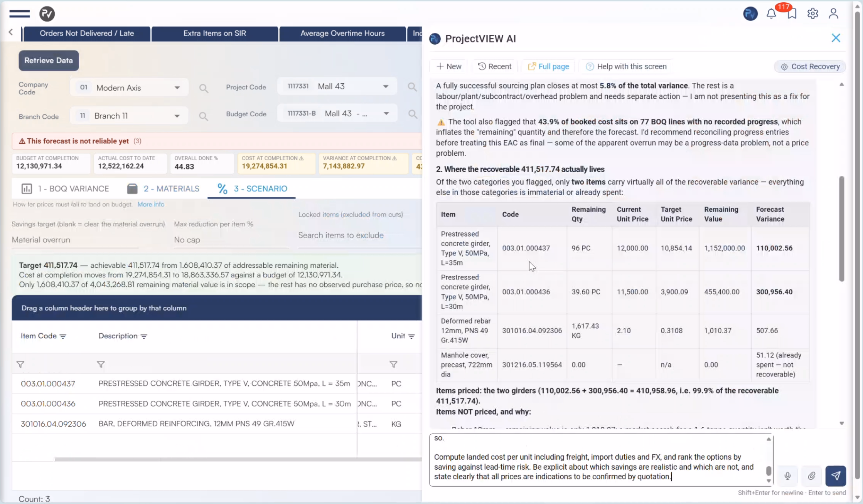The image size is (863, 504).
Task: Click search icon next to Project Code
Action: [x=412, y=87]
